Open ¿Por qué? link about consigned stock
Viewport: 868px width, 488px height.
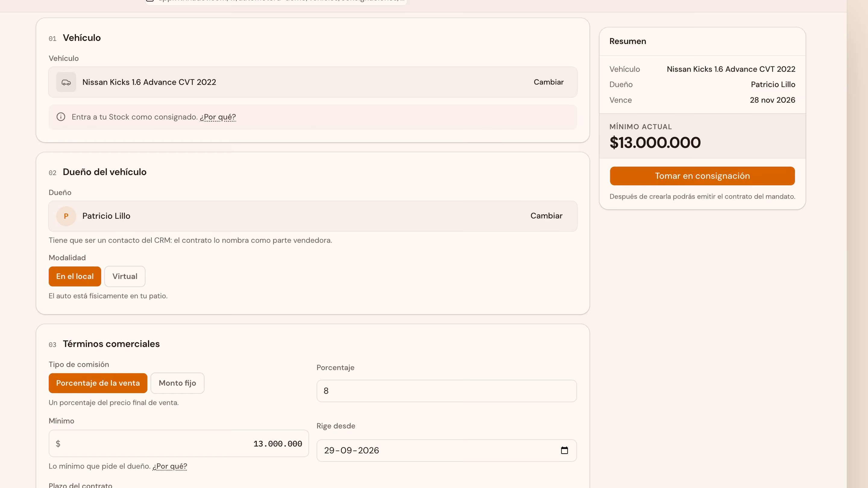[x=218, y=117]
